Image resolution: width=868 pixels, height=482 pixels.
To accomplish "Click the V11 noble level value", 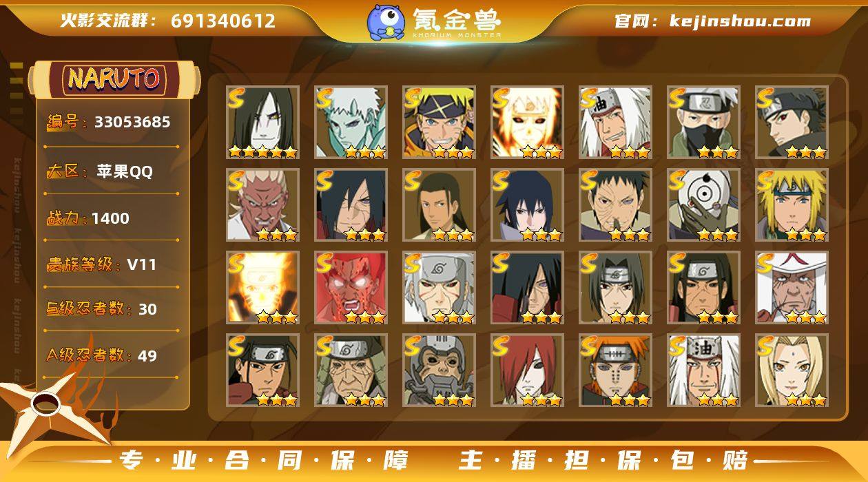I will (142, 264).
